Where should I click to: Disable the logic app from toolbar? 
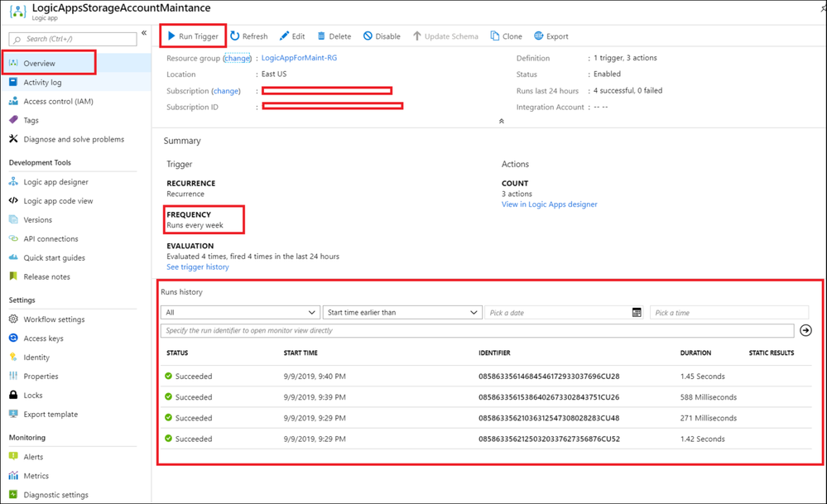(382, 36)
